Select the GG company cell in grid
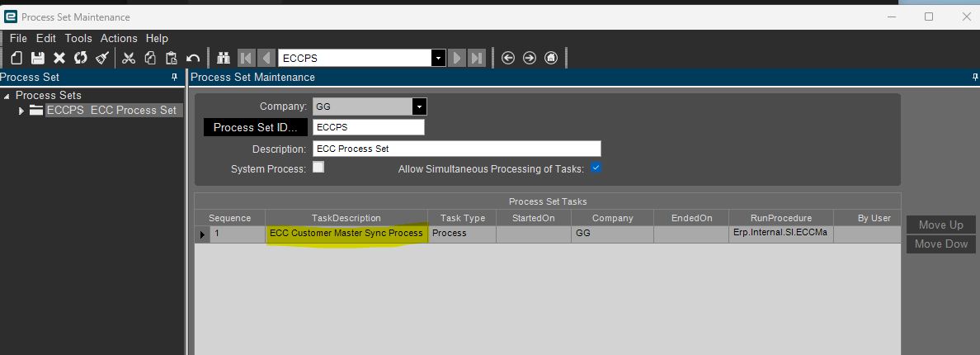This screenshot has width=980, height=355. (x=612, y=234)
